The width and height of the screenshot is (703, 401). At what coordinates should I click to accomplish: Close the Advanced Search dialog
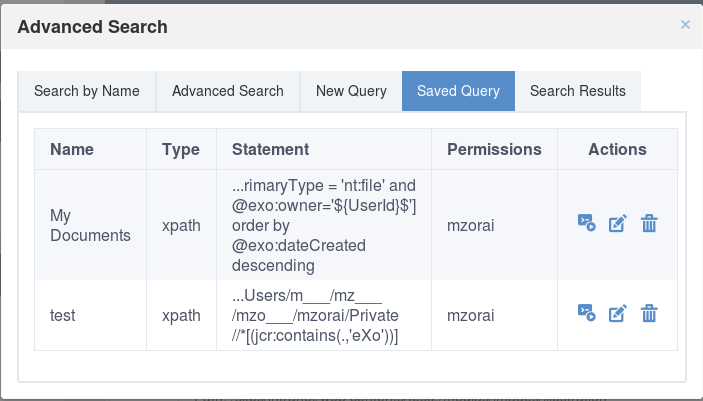point(685,25)
